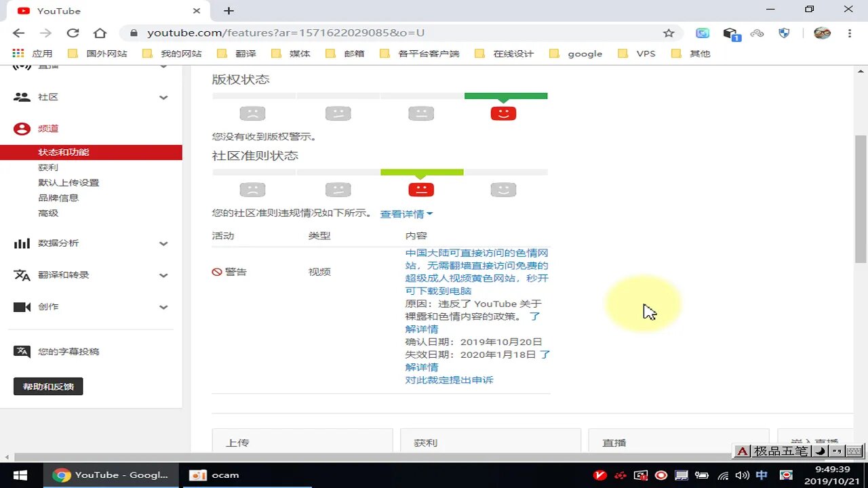Open the black cube extension with badge 1

730,33
